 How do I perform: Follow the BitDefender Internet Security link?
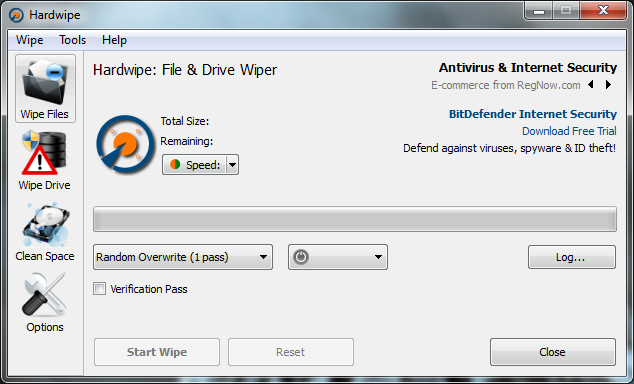coord(533,114)
